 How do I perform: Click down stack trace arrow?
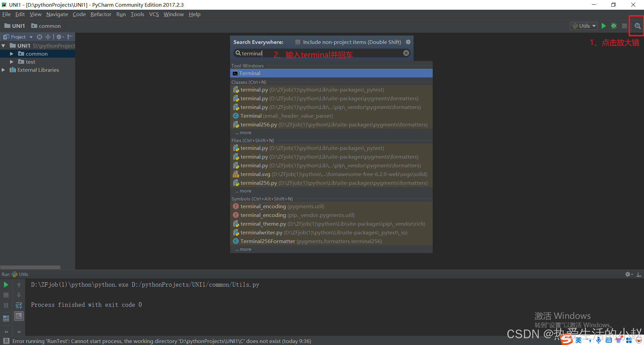coord(19,295)
